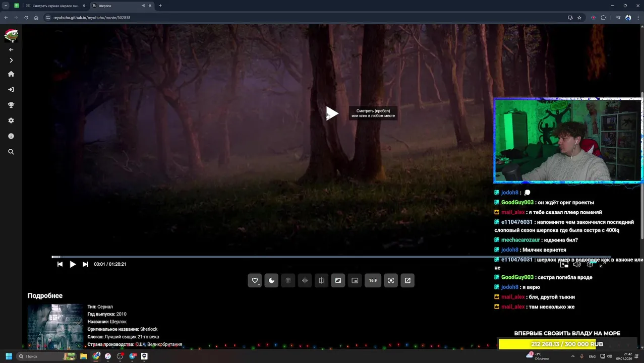This screenshot has height=363, width=644.
Task: Click the ENG language indicator
Action: [x=592, y=356]
